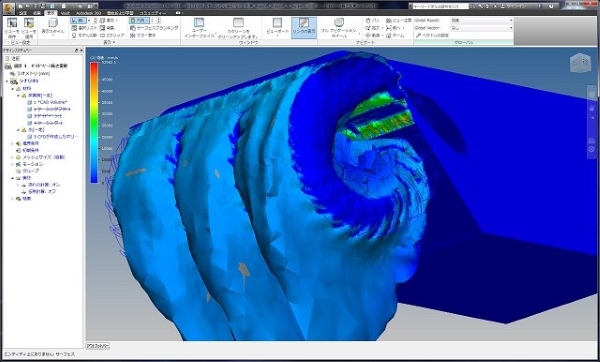Open the display style (表示スタイル) cube icon
This screenshot has height=362, width=600.
tap(53, 23)
